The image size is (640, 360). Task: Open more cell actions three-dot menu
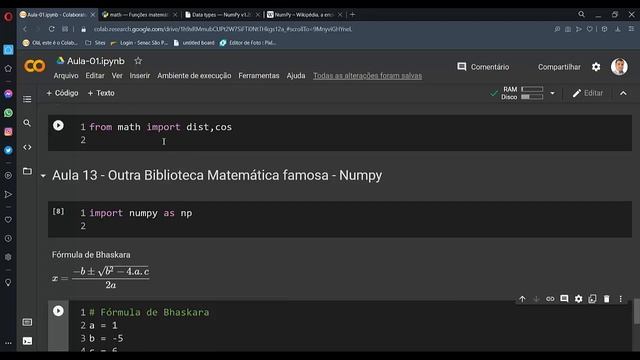click(620, 299)
